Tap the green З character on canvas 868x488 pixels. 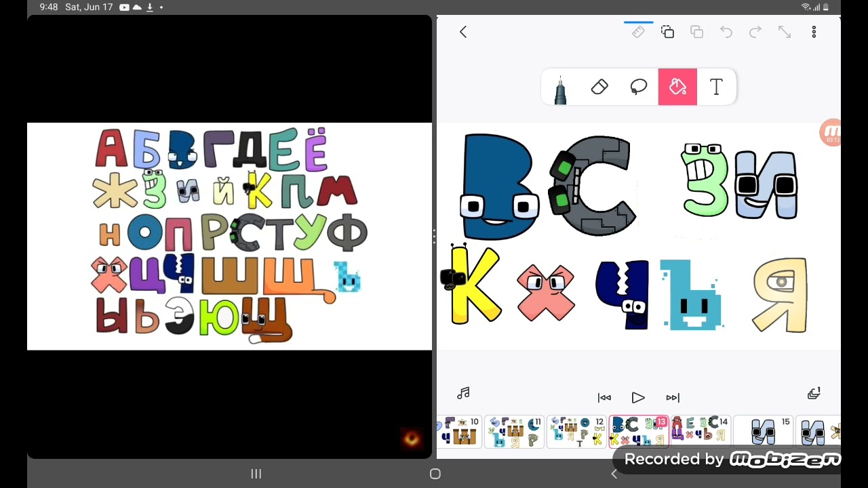pos(704,180)
